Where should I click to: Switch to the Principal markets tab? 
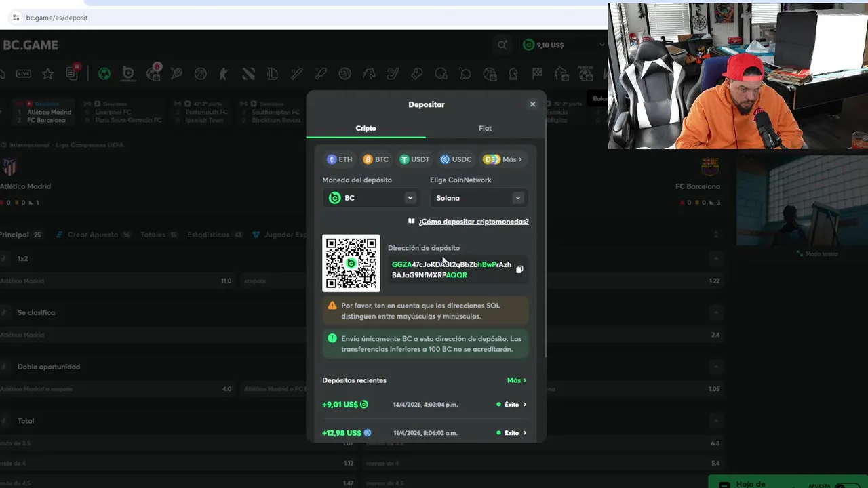click(21, 235)
